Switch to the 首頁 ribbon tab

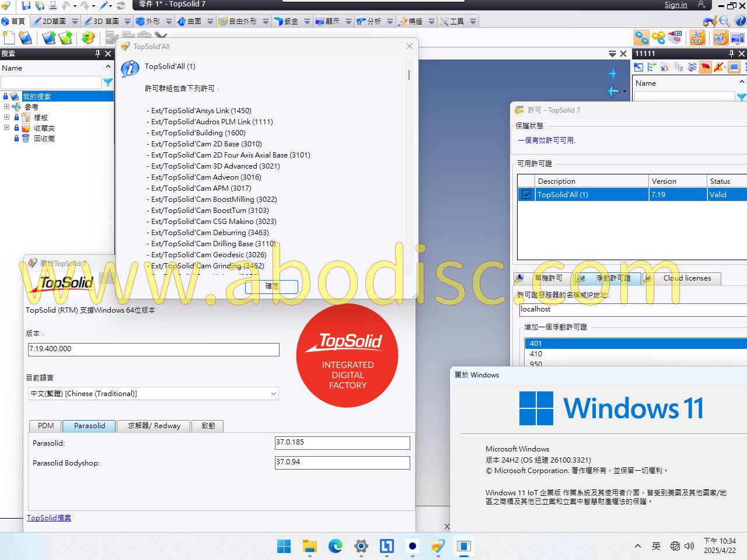(x=13, y=22)
